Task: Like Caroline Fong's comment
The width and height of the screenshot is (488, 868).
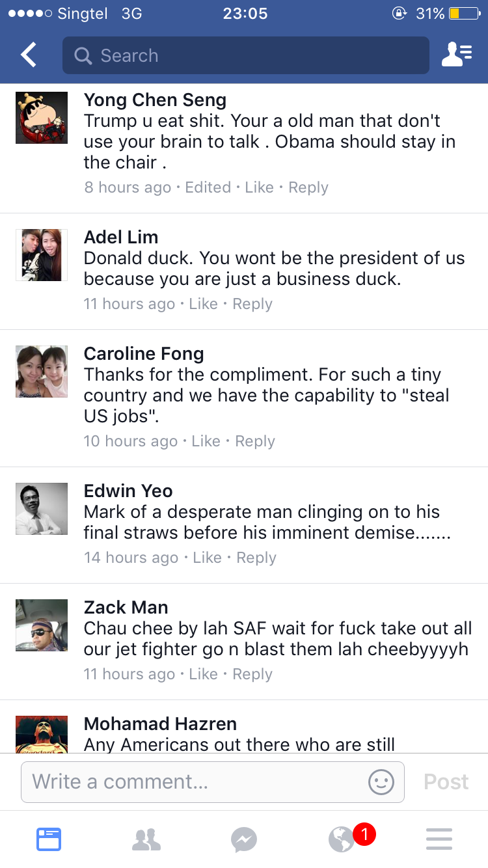Action: 206,441
